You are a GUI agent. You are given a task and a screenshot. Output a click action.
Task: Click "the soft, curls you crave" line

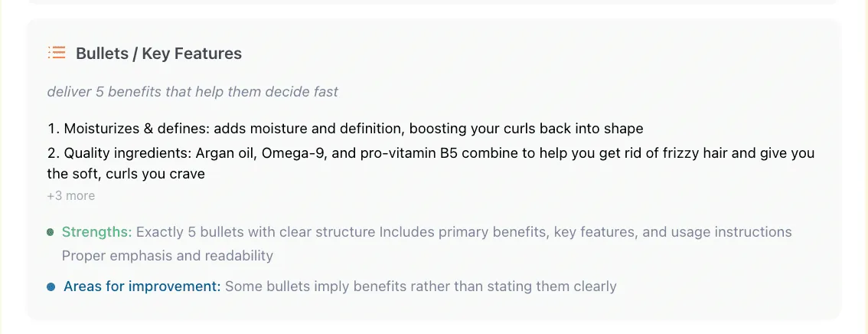click(126, 174)
